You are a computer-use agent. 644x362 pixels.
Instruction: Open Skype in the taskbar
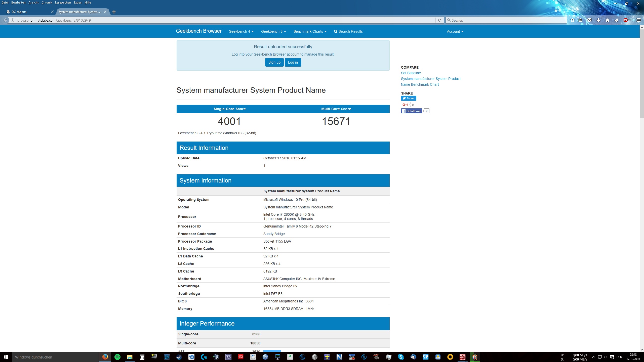(x=401, y=357)
